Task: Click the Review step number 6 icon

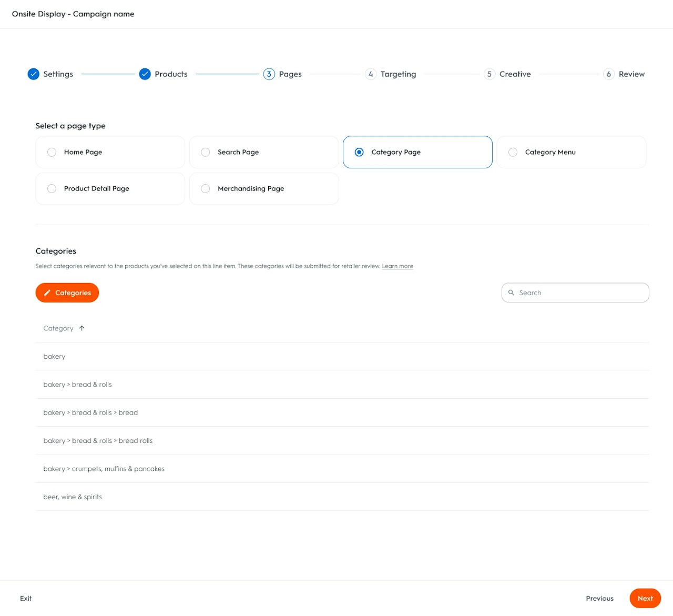Action: coord(609,74)
